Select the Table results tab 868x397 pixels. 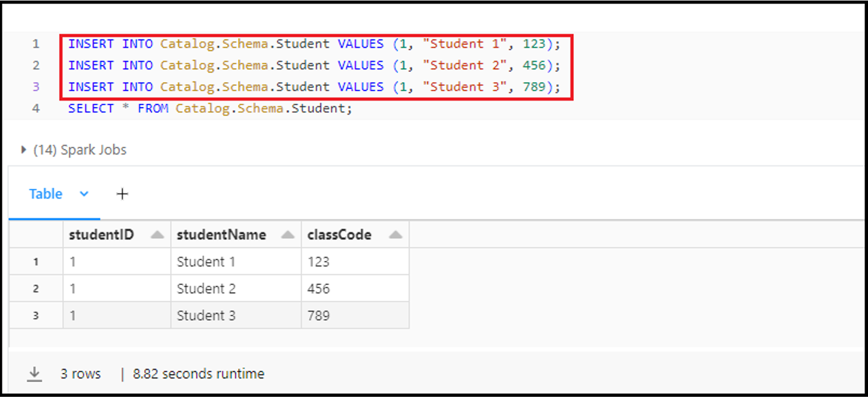coord(46,194)
